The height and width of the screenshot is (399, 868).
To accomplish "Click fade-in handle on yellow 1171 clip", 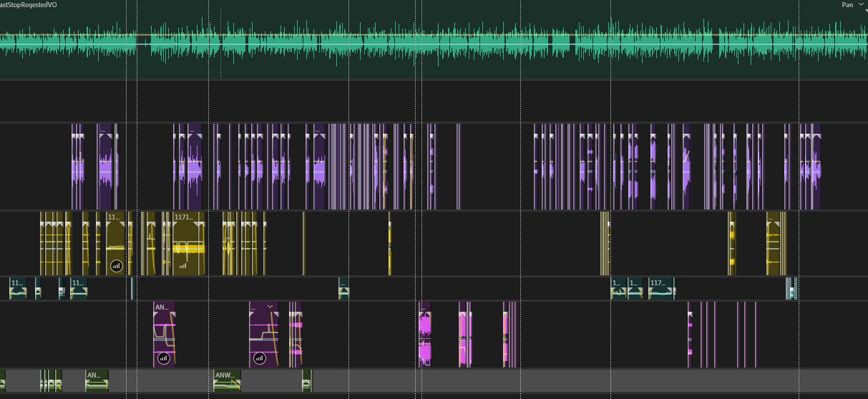I will tap(177, 225).
